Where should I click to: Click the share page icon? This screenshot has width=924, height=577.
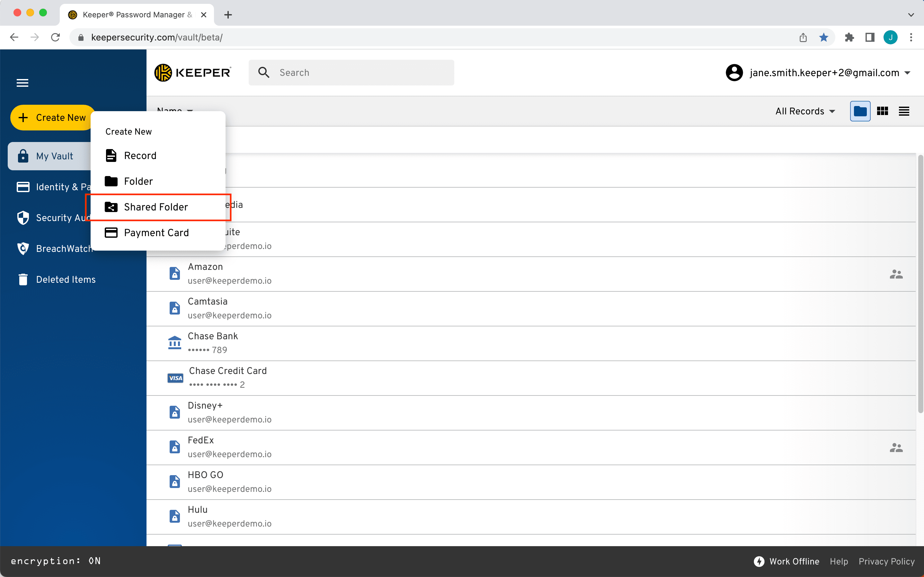tap(803, 37)
